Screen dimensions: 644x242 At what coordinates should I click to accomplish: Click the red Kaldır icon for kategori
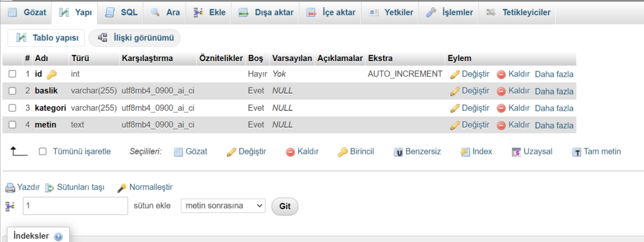501,108
